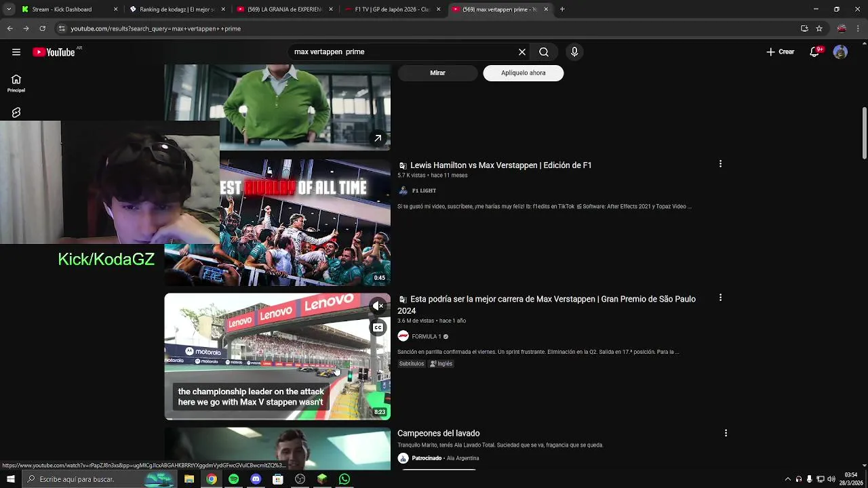Viewport: 868px width, 488px height.
Task: Click the Inglés language badge
Action: [441, 364]
